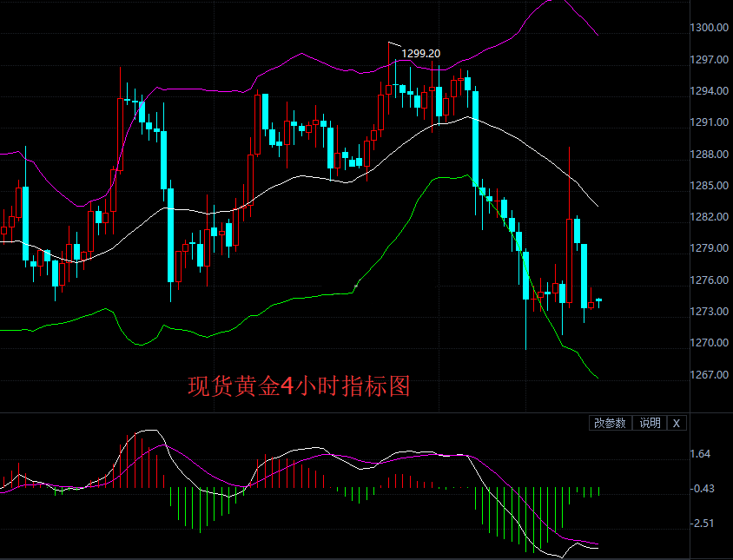Screen dimensions: 733x560
Task: Click the 1297.00 price axis label
Action: 710,60
